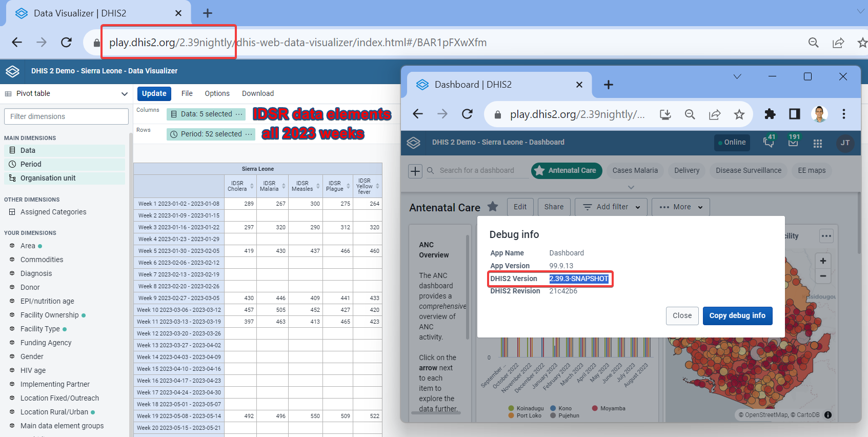Screen dimensions: 868x437
Task: Click the Filter dimensions input field
Action: pyautogui.click(x=66, y=116)
